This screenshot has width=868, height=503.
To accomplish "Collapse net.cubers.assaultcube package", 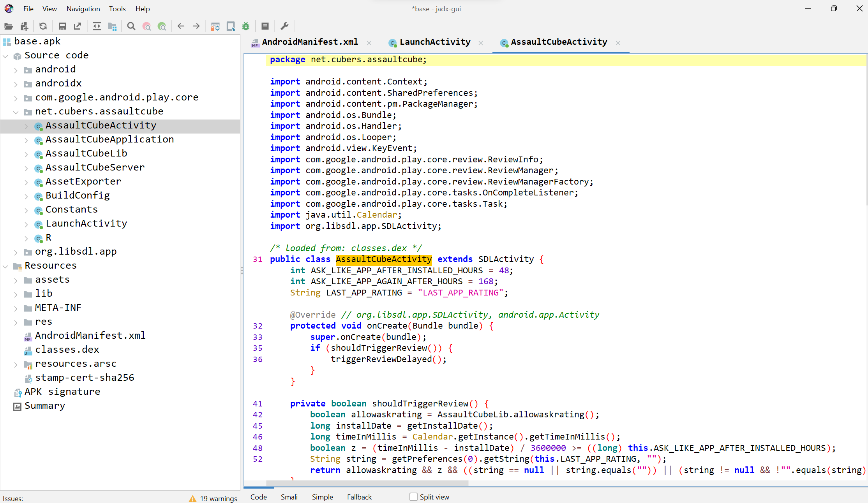I will (x=16, y=112).
